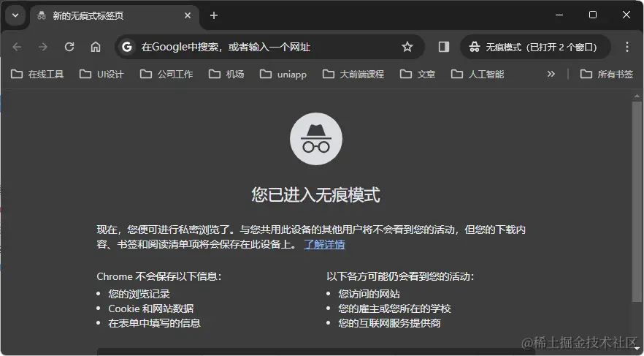The height and width of the screenshot is (356, 644).
Task: Open the 机场 bookmark folder
Action: tap(226, 74)
